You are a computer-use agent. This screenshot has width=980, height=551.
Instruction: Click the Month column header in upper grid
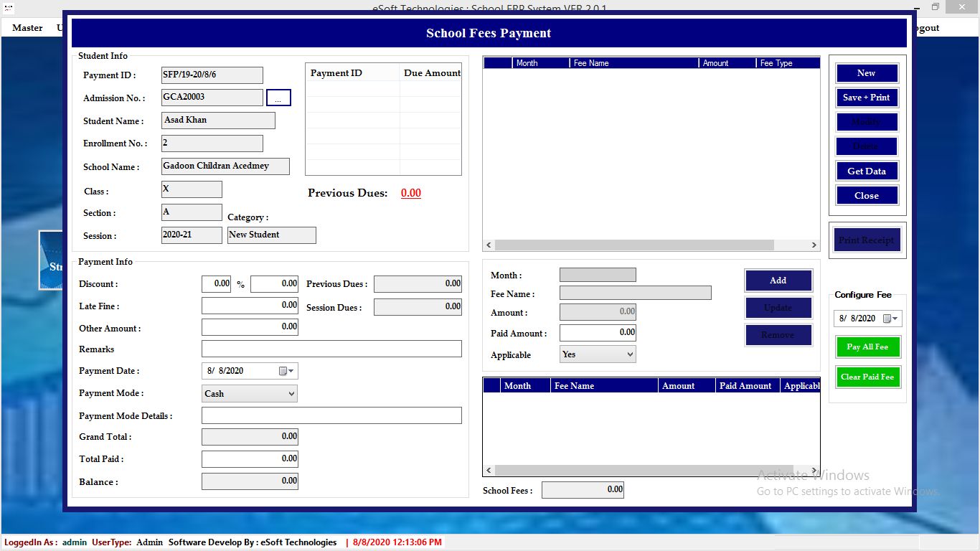(x=542, y=63)
